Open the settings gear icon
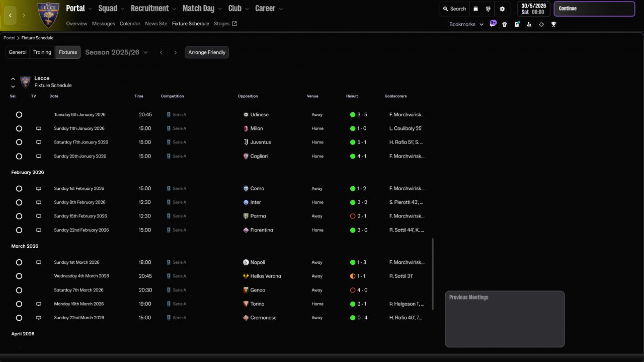This screenshot has width=644, height=362. coord(502,9)
